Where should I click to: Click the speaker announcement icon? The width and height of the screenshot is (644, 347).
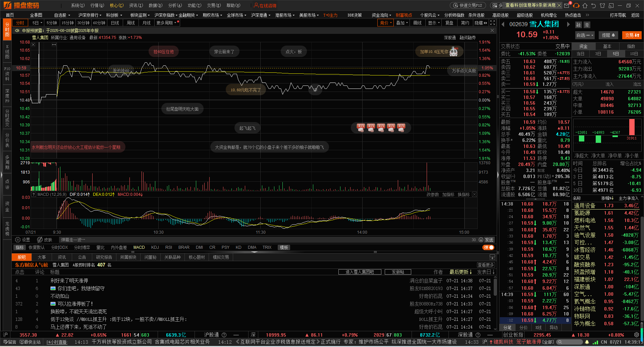pos(17,31)
